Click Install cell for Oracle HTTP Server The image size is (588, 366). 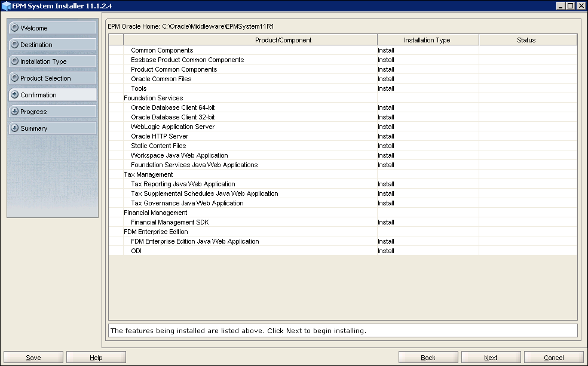pyautogui.click(x=428, y=136)
